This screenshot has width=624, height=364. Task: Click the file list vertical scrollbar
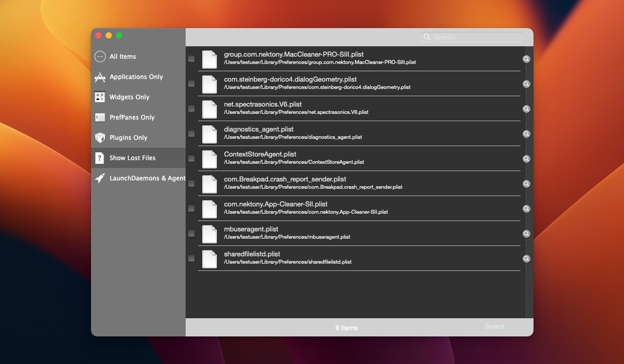[529, 182]
